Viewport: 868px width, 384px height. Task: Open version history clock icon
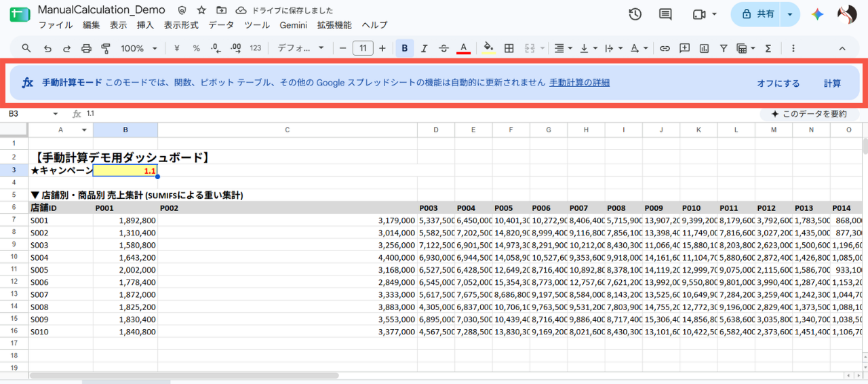click(635, 14)
